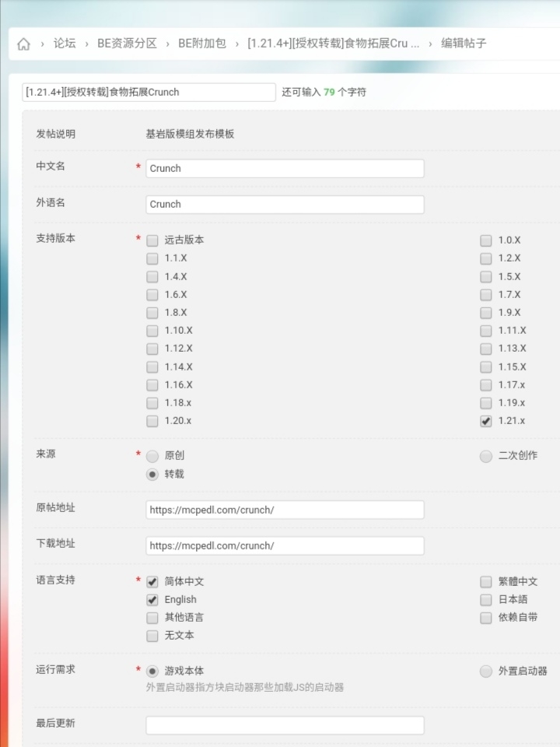Focus the 外语名 input field
The image size is (560, 747).
285,205
